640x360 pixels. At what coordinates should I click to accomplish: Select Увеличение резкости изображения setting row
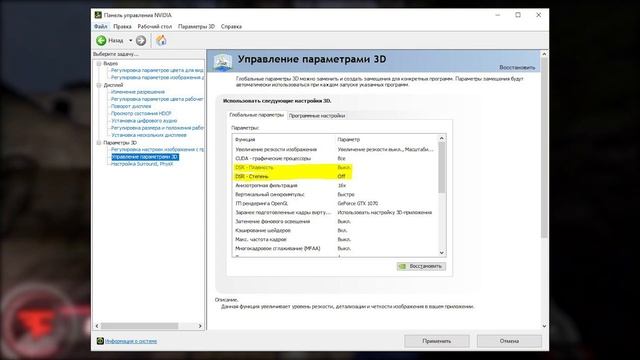(335, 149)
